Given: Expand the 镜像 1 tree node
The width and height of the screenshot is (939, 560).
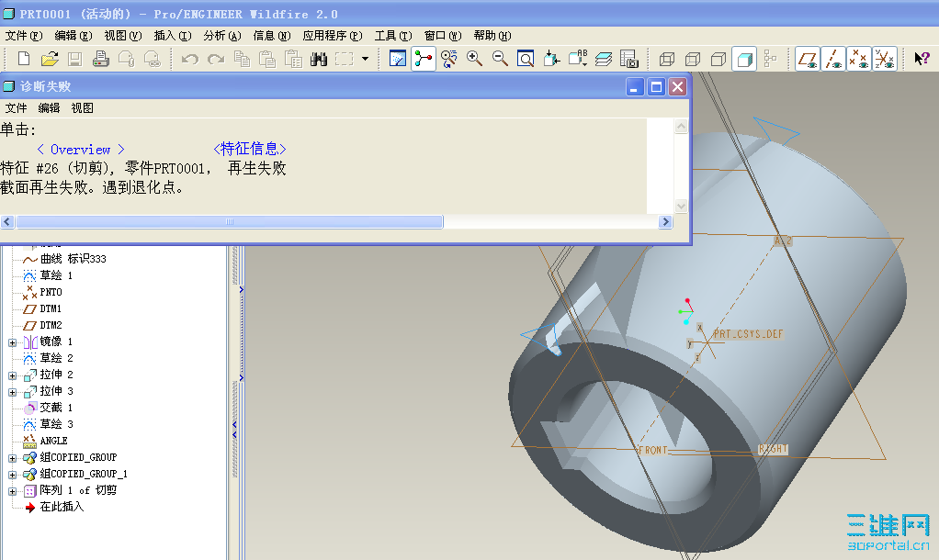Looking at the screenshot, I should click(12, 342).
